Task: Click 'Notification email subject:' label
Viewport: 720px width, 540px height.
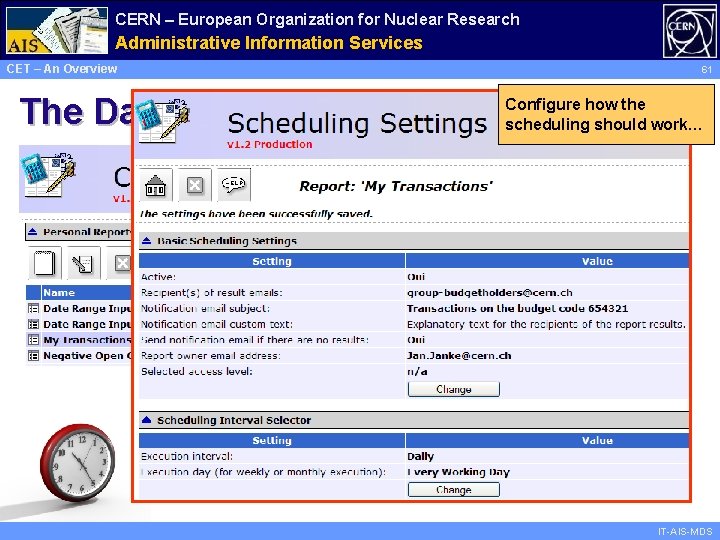Action: click(x=205, y=308)
